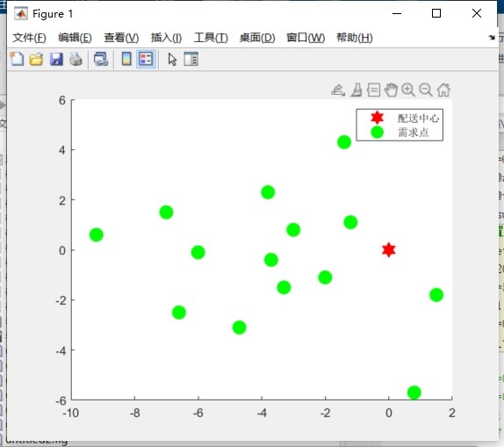Viewport: 504px width, 447px height.
Task: Activate the Pan hand tool
Action: 391,90
